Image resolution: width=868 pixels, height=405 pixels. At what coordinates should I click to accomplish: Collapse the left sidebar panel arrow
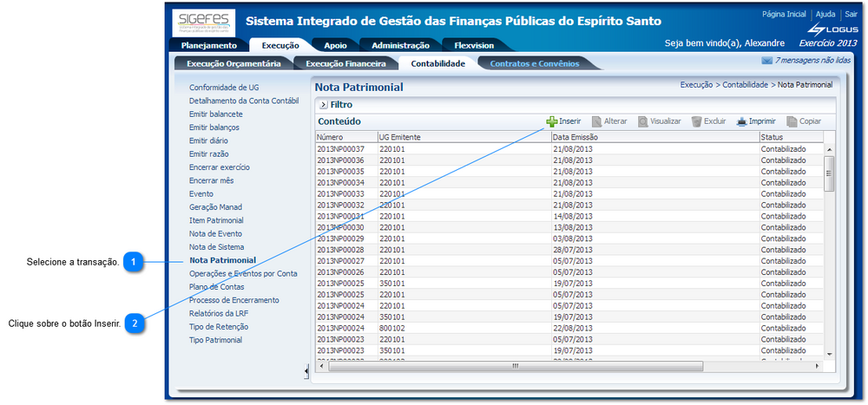(306, 371)
